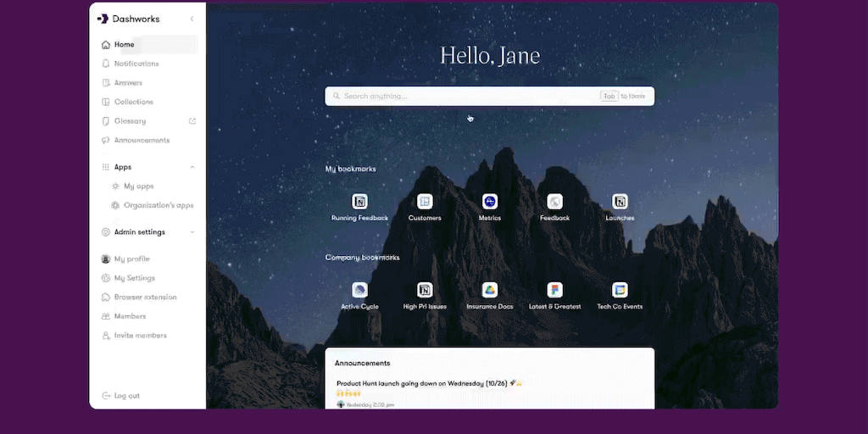The image size is (868, 434).
Task: Click the Dashworks logo icon
Action: point(103,19)
